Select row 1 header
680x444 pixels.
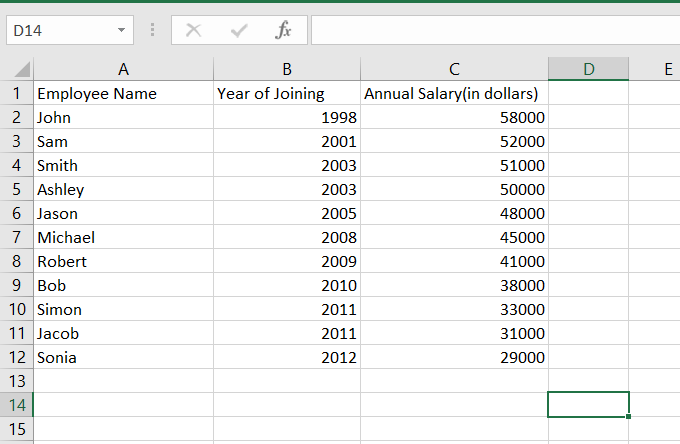point(16,94)
